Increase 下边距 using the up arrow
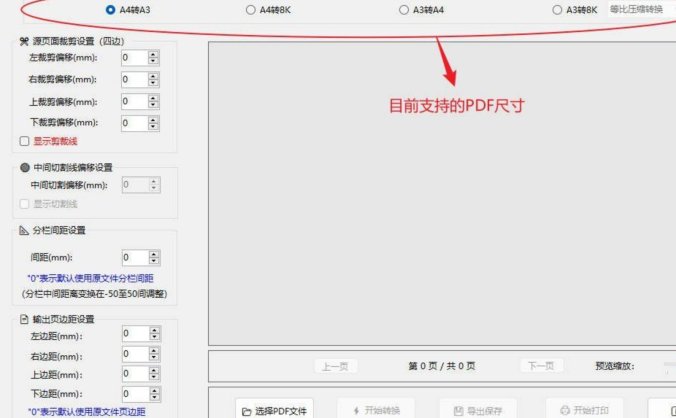The height and width of the screenshot is (418, 676). click(155, 390)
